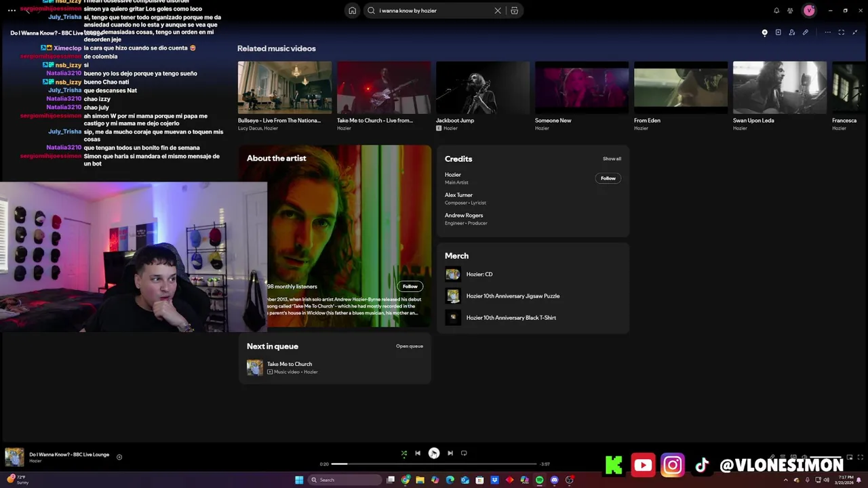Open the 'Hozier' main artist credit link
Viewport: 868px width, 488px height.
click(x=453, y=175)
